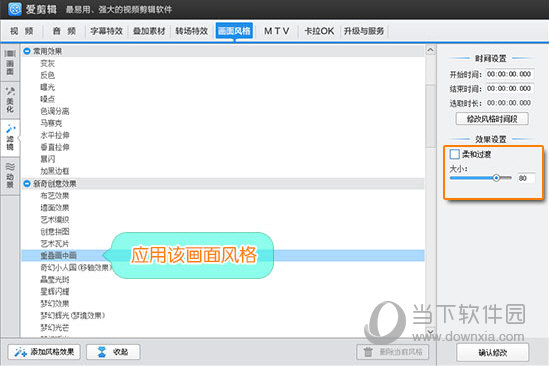
Task: Click the 爱剪辑 app logo icon
Action: coord(14,9)
